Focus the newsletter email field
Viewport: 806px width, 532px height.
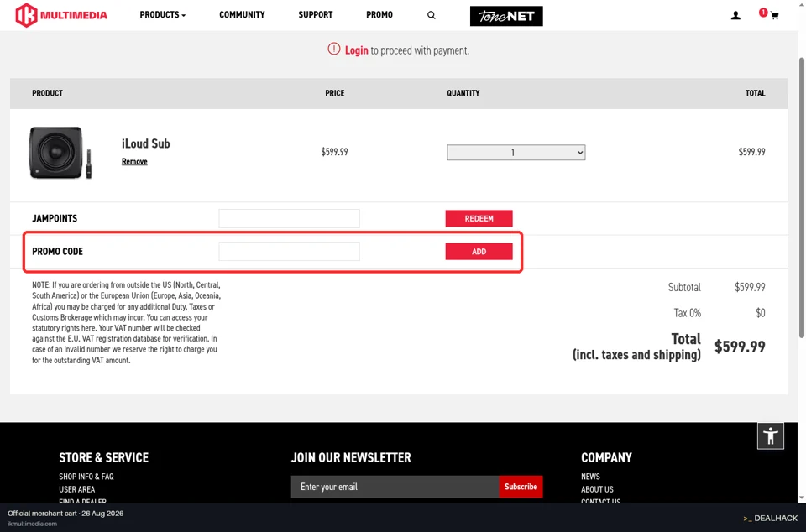click(395, 487)
